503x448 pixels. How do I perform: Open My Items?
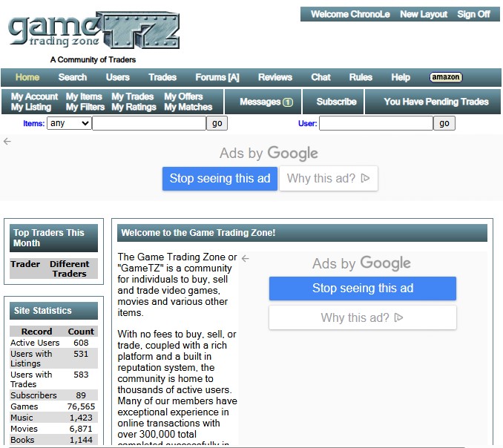84,96
